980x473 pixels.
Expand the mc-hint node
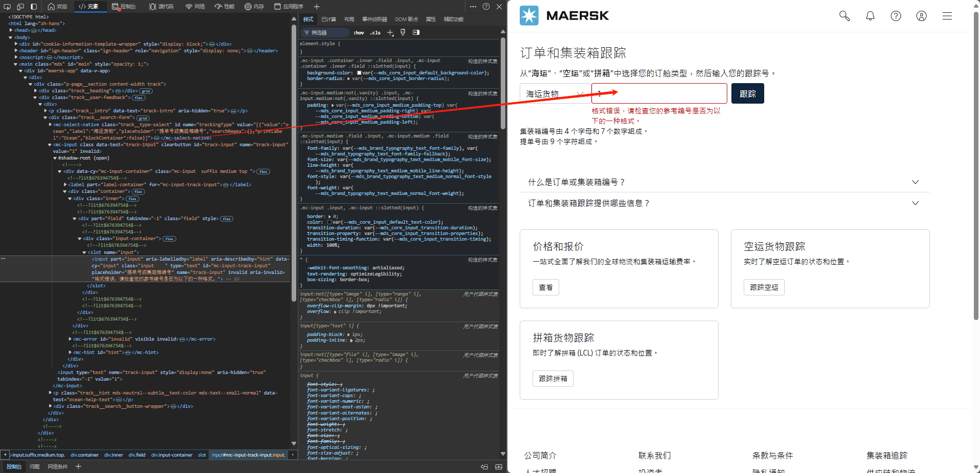click(x=70, y=352)
